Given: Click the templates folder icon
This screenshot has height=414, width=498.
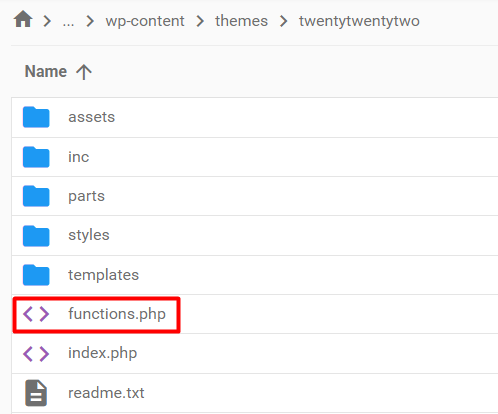Looking at the screenshot, I should pyautogui.click(x=36, y=275).
